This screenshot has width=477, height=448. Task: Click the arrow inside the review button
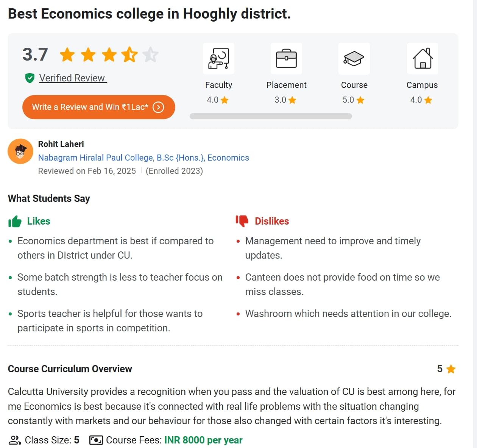coord(159,107)
